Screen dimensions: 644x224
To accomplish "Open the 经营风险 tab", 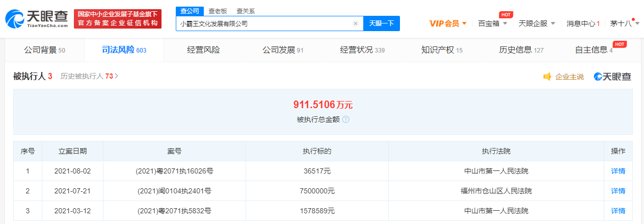I will [203, 50].
